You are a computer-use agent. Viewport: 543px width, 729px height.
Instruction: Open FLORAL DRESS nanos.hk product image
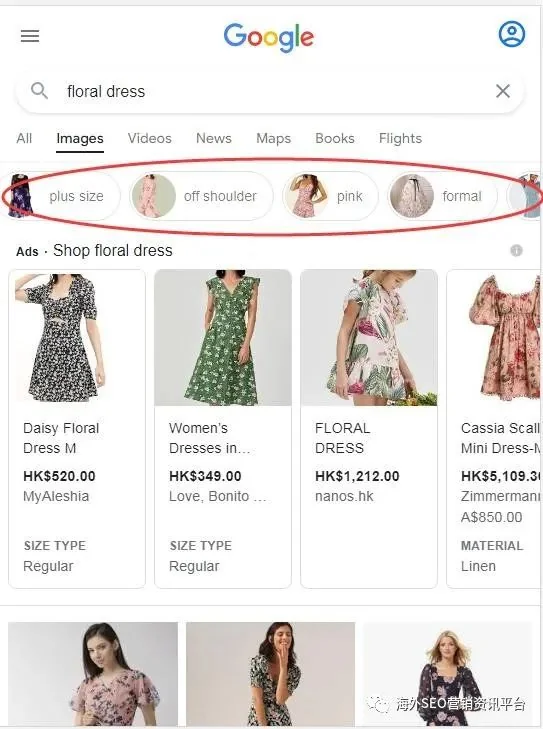coord(369,338)
